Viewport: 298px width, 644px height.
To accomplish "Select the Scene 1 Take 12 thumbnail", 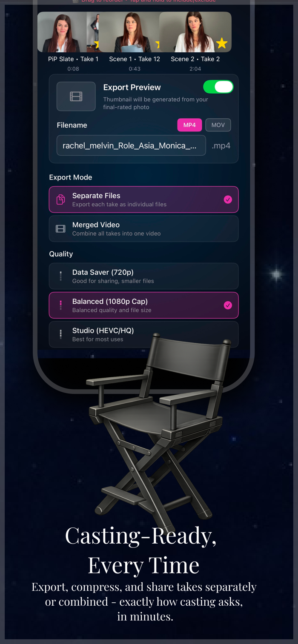I will [x=129, y=32].
